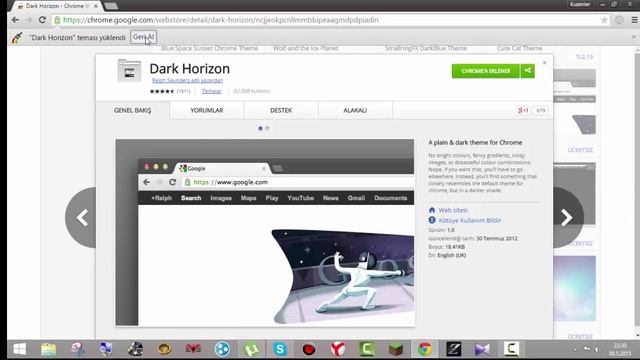Viewport: 640px width, 360px height.
Task: Click 'Kötüye Kullanım Bildir' report link
Action: tap(470, 220)
